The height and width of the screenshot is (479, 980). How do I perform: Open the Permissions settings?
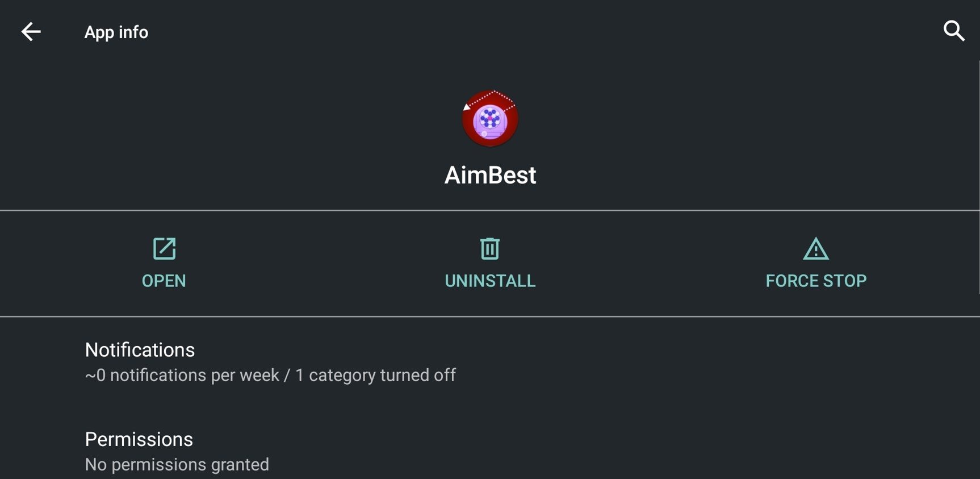point(490,451)
